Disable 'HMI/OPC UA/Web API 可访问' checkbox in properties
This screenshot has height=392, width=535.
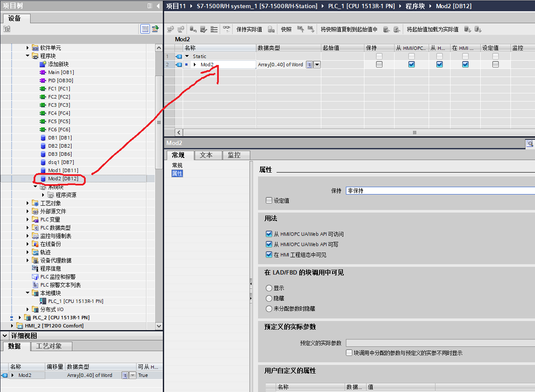(x=269, y=234)
